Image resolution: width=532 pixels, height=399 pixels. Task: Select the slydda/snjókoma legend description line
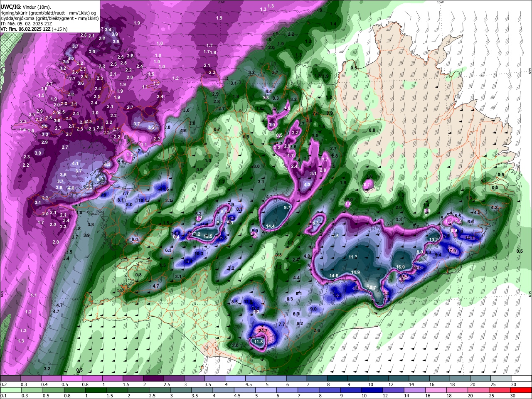pos(50,18)
